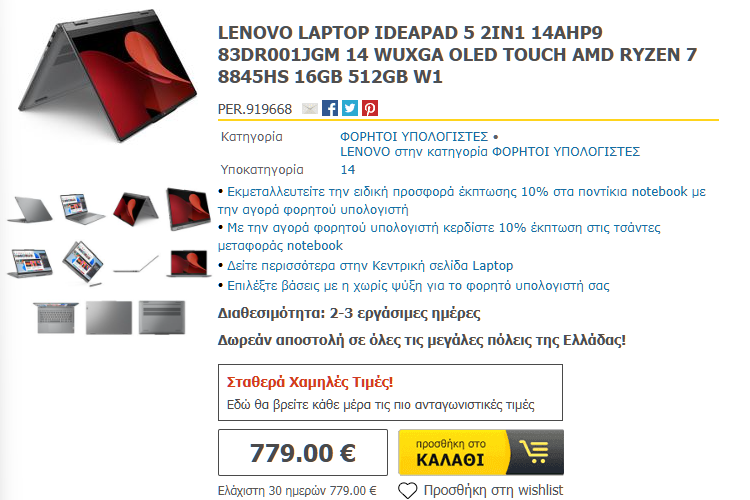Add laptop to cart with ΚΑΛΑΘΙ button
The width and height of the screenshot is (750, 500).
click(481, 452)
